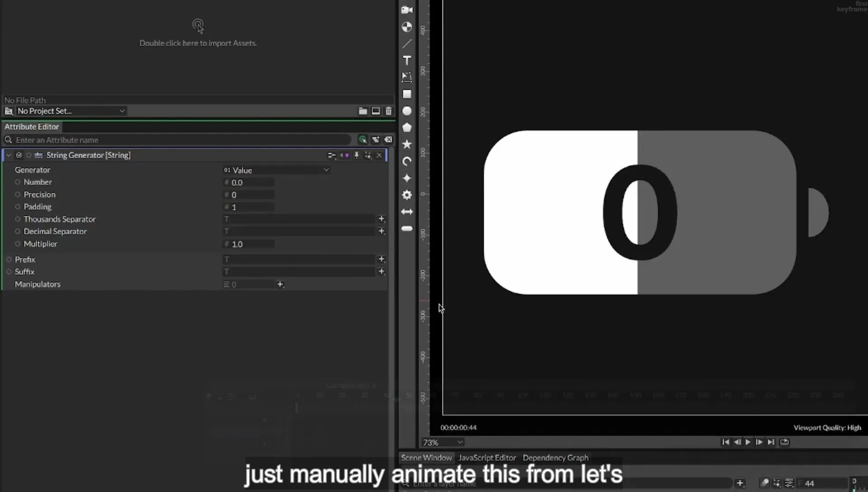Add a Manipulator with the plus button
The image size is (868, 492).
pos(280,284)
